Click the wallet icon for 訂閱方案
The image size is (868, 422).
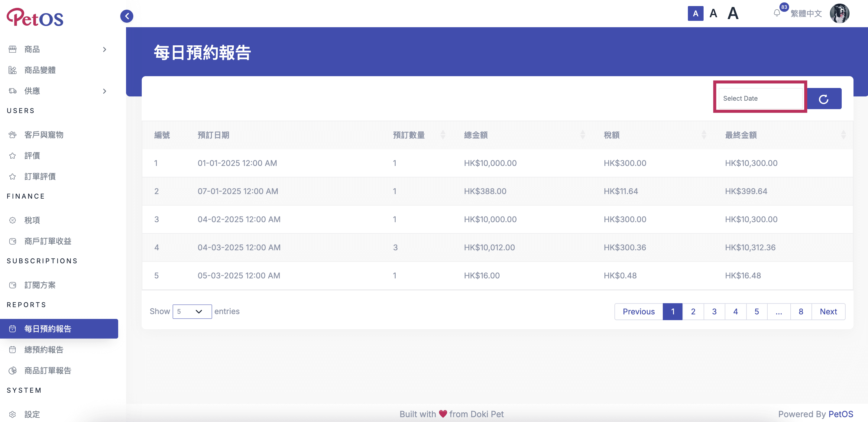pyautogui.click(x=12, y=285)
